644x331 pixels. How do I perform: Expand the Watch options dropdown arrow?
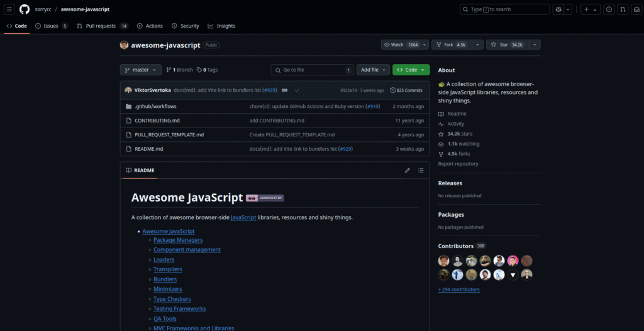(425, 45)
